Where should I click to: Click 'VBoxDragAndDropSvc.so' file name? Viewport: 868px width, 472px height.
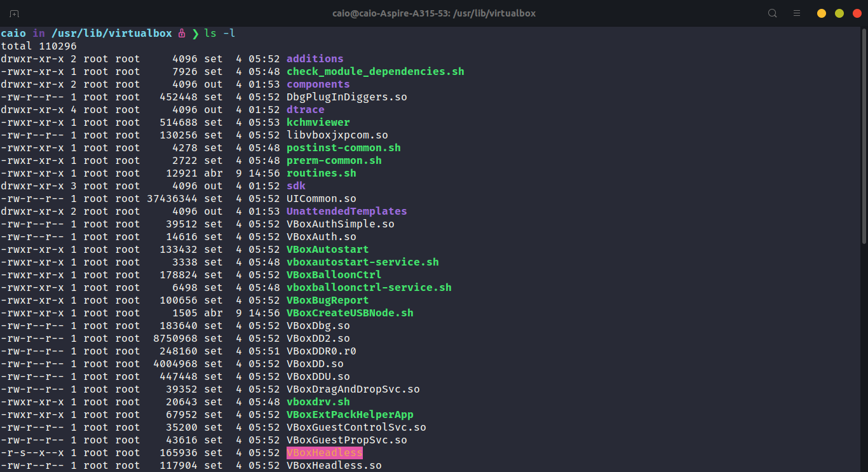click(353, 389)
